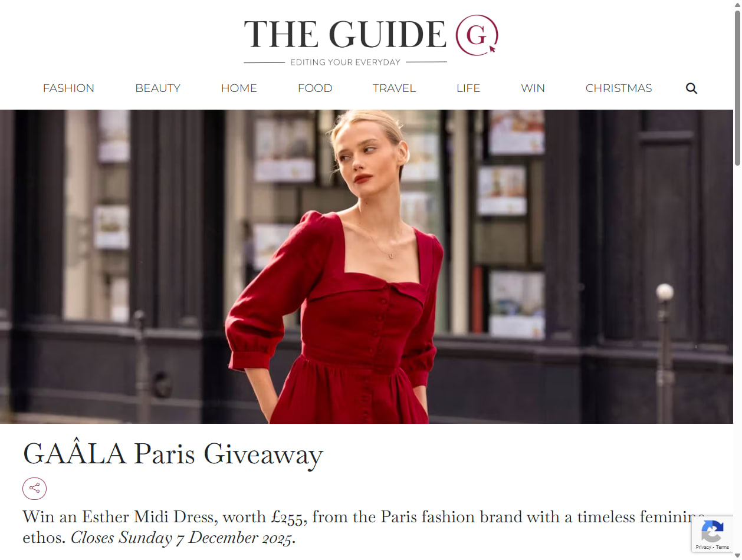Click the reCAPTCHA badge icon

coord(712,531)
